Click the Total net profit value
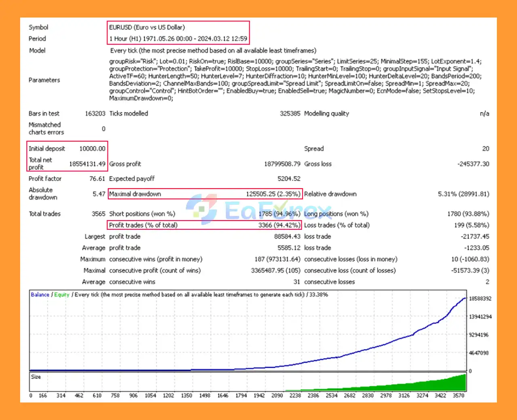The image size is (517, 420). tap(87, 164)
